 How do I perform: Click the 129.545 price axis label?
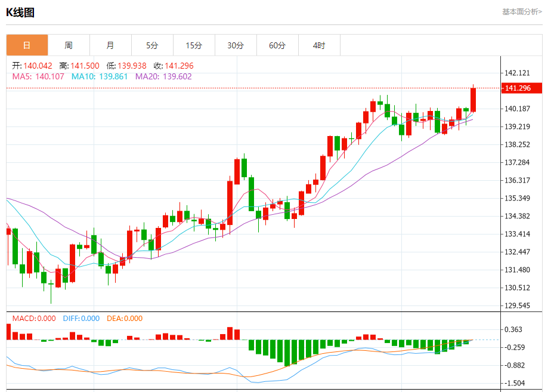tap(517, 305)
